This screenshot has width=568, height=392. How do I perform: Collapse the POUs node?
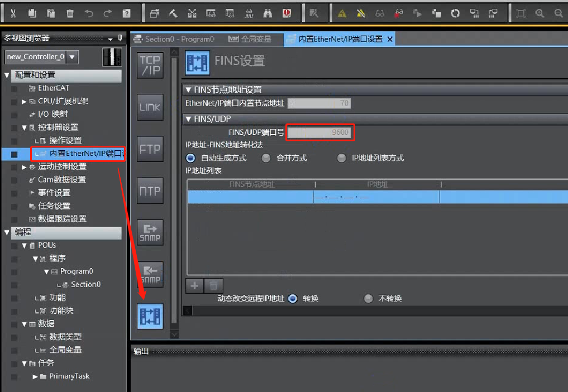tap(24, 246)
